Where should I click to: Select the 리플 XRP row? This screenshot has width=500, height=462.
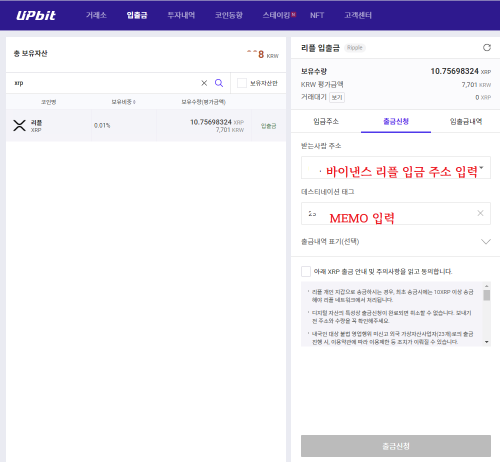146,125
